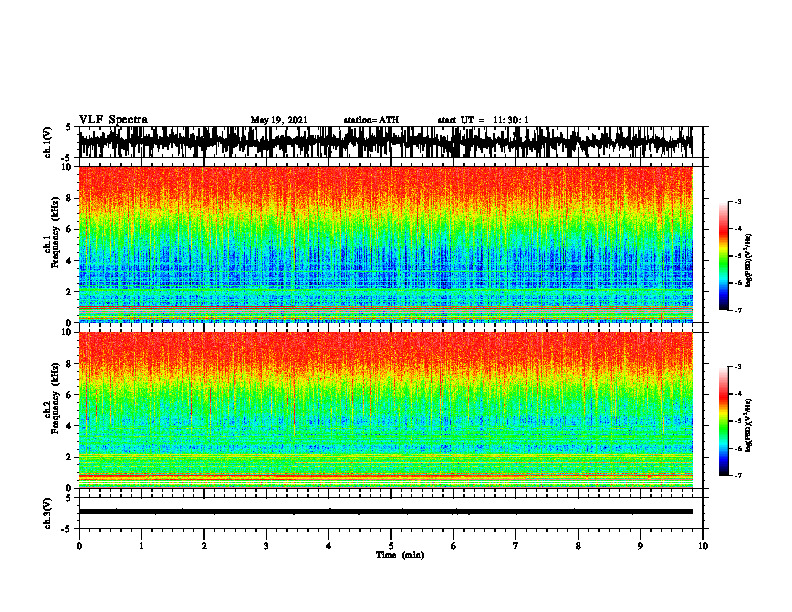Click the "8" kHz tick on ch.2 frequency axis

(x=70, y=364)
